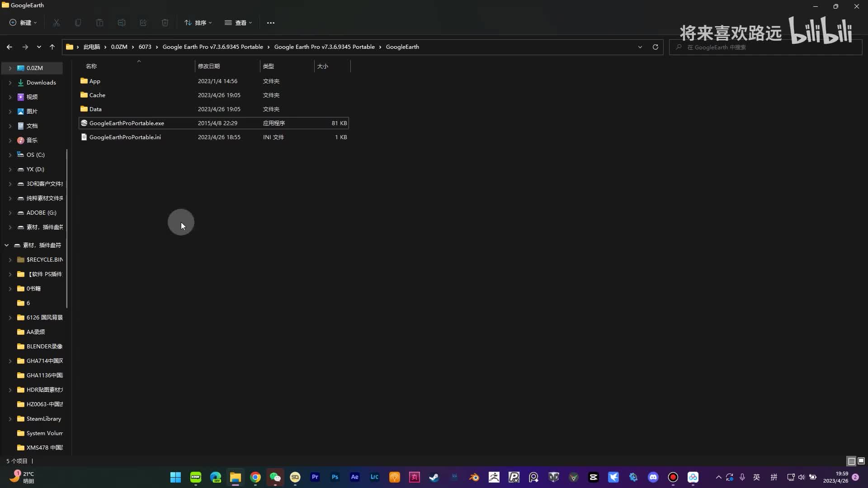Image resolution: width=868 pixels, height=488 pixels.
Task: Select GoogleEarthProPortable.ini file
Action: click(x=125, y=137)
